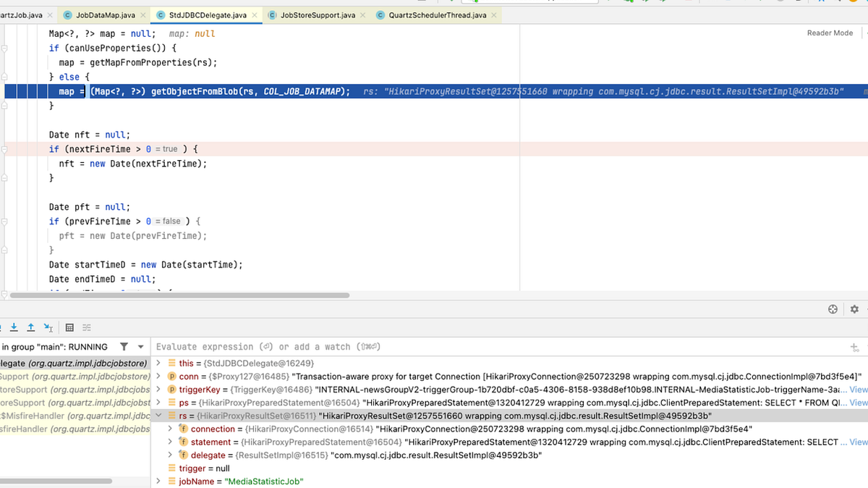Viewport: 868px width, 488px height.
Task: Click the Run to Cursor icon
Action: pyautogui.click(x=48, y=327)
